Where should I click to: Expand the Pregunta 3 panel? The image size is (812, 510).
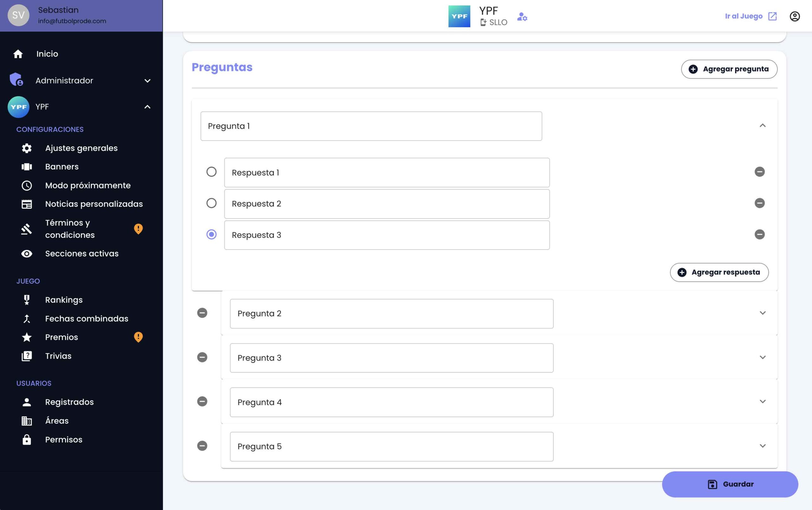coord(763,357)
